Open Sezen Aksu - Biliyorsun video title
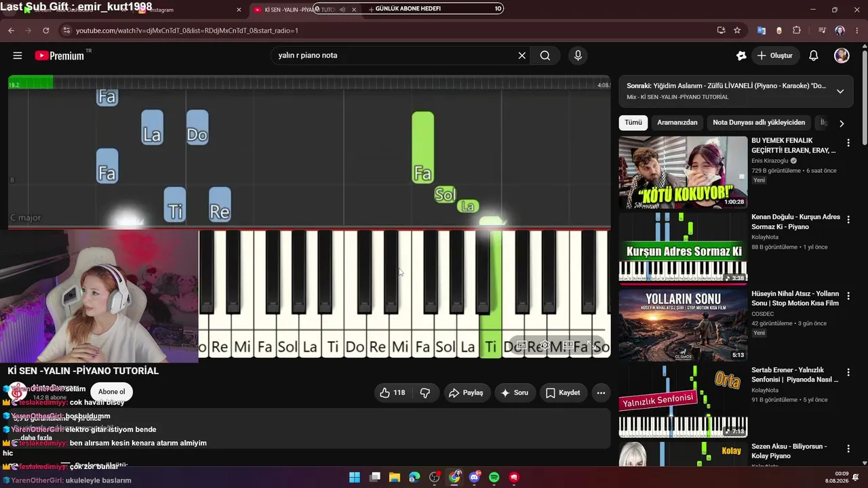 [x=789, y=451]
